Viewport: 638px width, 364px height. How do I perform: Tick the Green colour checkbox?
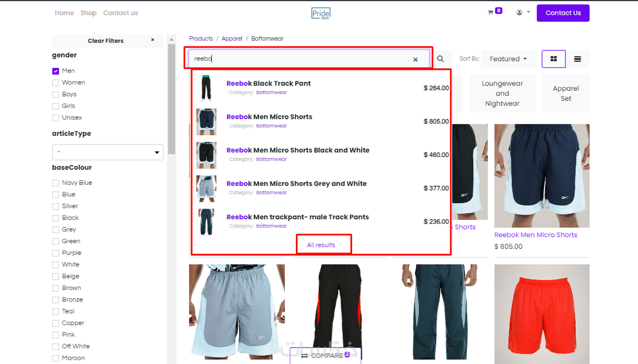click(56, 241)
